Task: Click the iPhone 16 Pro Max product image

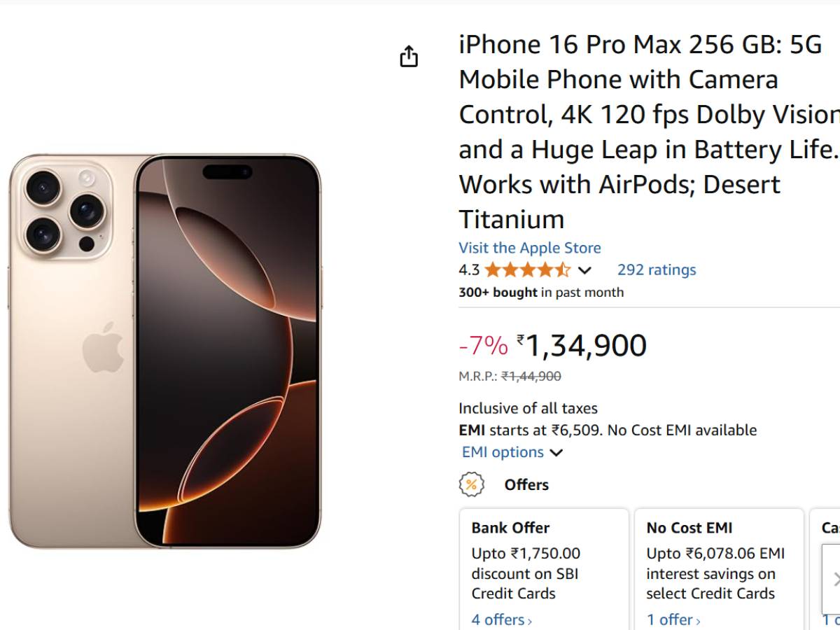Action: click(x=165, y=350)
